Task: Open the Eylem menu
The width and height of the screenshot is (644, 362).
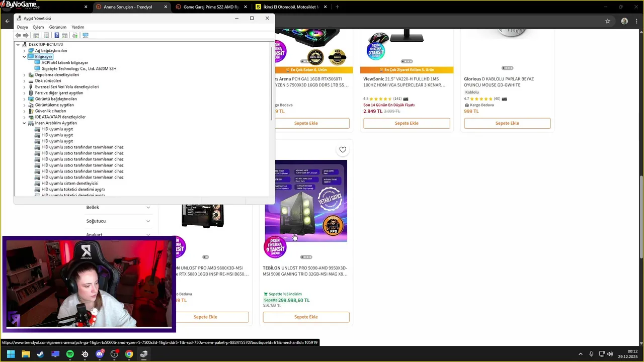Action: coord(38,27)
